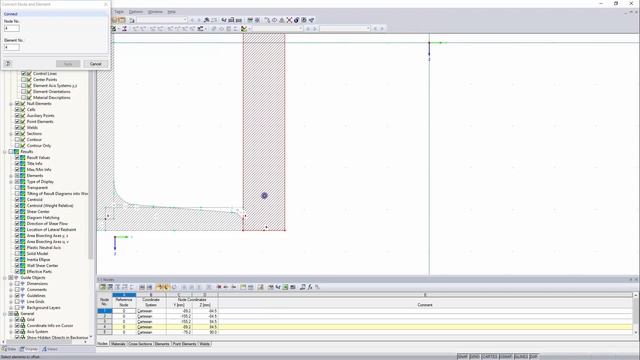640x360 pixels.
Task: Expand the Sections tree node
Action: tap(11, 133)
